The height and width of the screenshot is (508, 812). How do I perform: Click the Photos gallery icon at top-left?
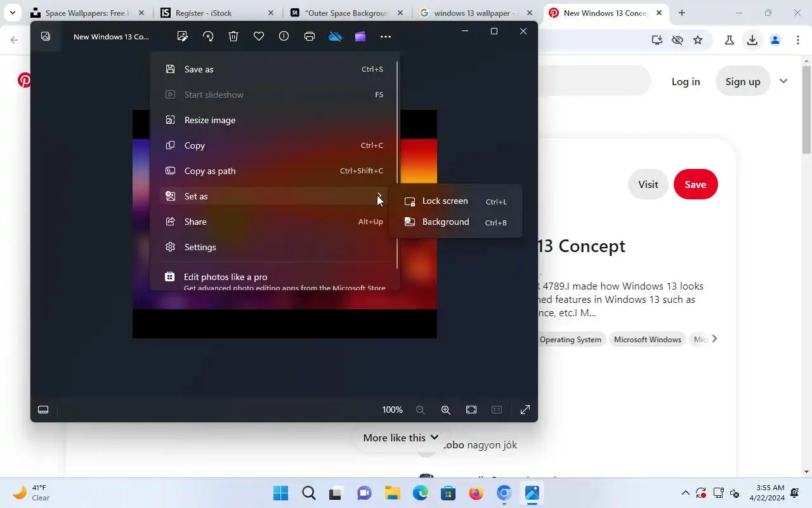46,36
